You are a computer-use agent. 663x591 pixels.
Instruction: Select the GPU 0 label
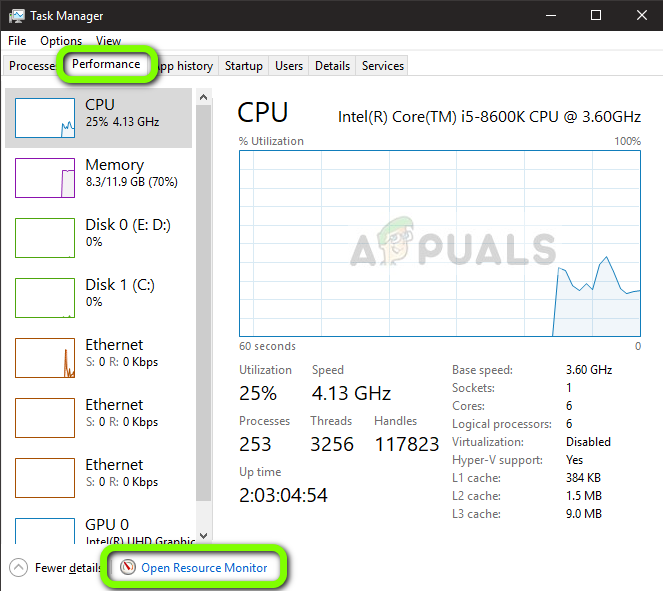pos(107,525)
